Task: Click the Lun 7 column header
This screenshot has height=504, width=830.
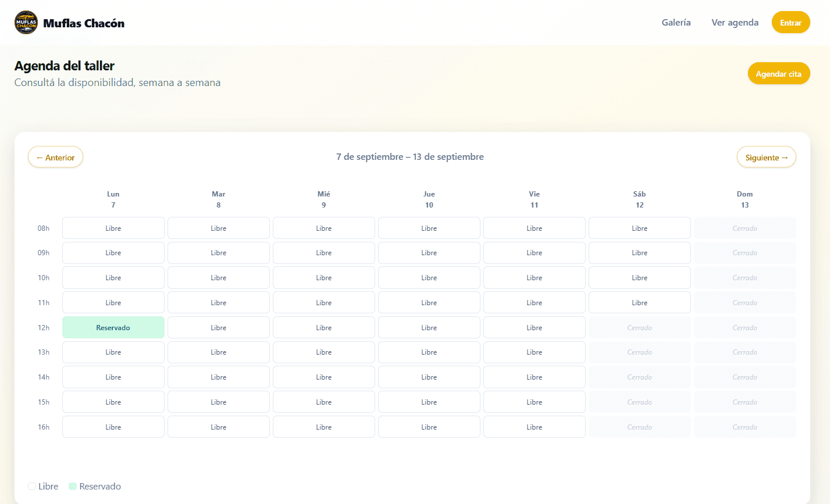Action: (113, 199)
